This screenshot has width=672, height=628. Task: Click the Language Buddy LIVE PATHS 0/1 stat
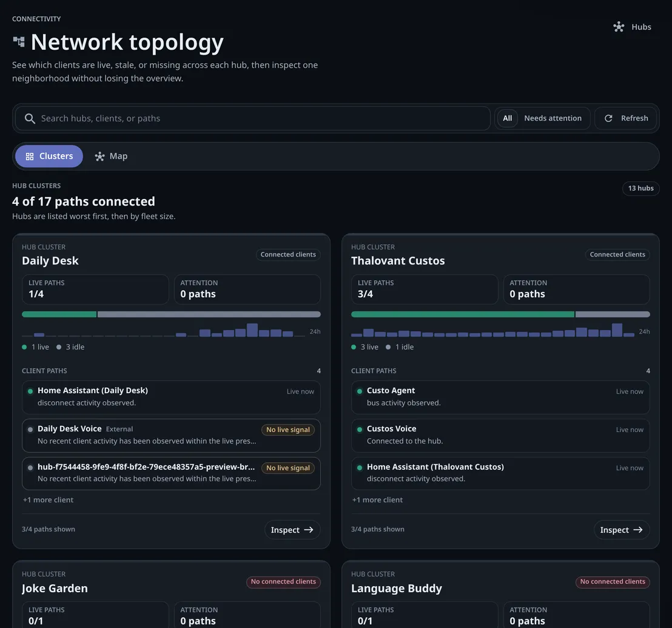click(425, 616)
